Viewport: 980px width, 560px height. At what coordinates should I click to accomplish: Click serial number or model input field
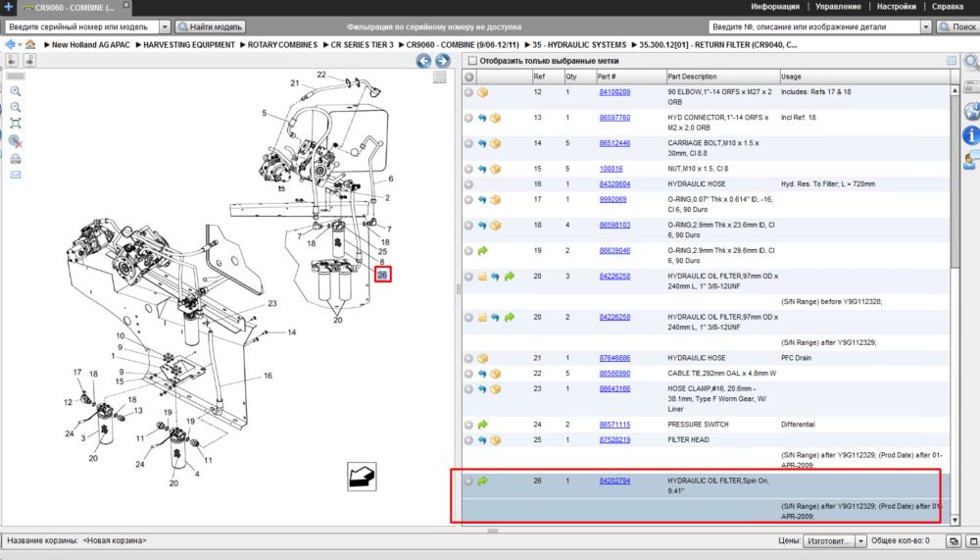[82, 26]
